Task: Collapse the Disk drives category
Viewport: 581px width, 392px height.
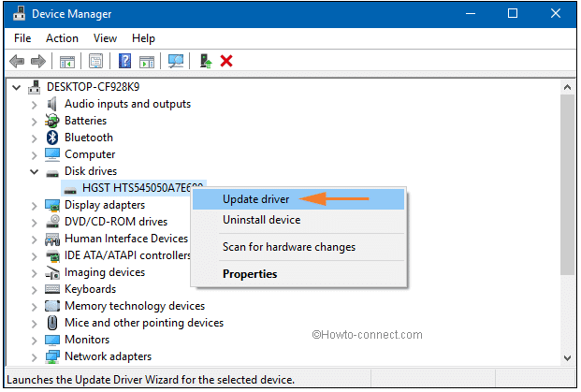Action: [x=35, y=171]
